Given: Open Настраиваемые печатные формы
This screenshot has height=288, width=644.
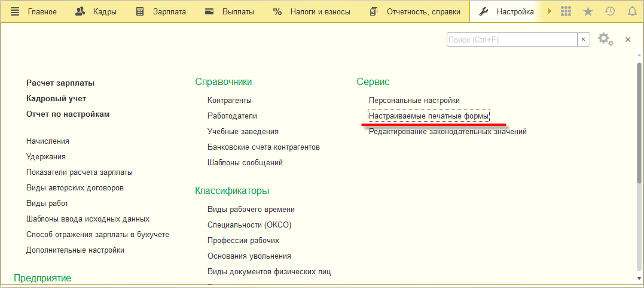Looking at the screenshot, I should pos(429,116).
